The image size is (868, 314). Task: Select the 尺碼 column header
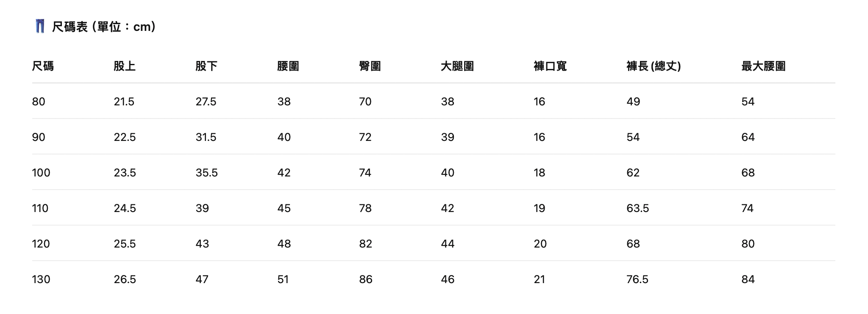pos(43,66)
